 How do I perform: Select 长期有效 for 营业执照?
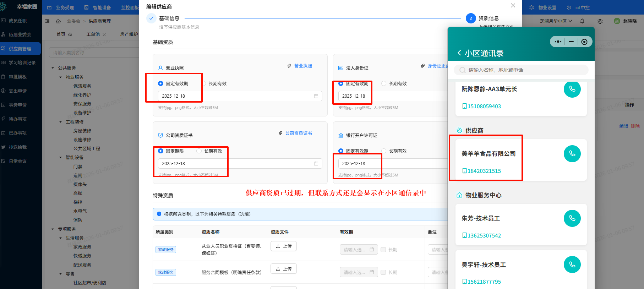[204, 84]
